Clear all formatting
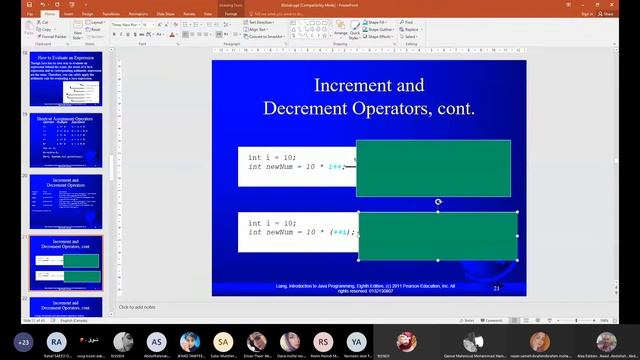Screen dimensions: 640x360 [176, 25]
